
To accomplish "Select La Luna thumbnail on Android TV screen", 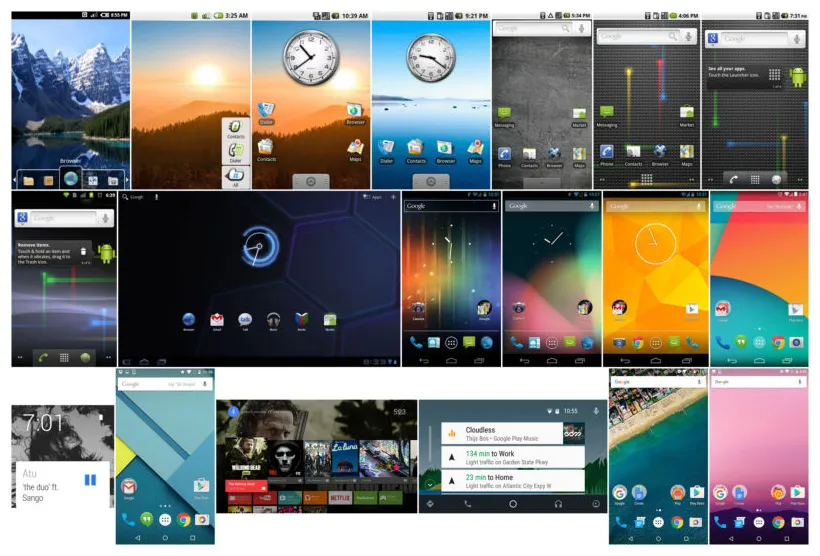I will 345,458.
